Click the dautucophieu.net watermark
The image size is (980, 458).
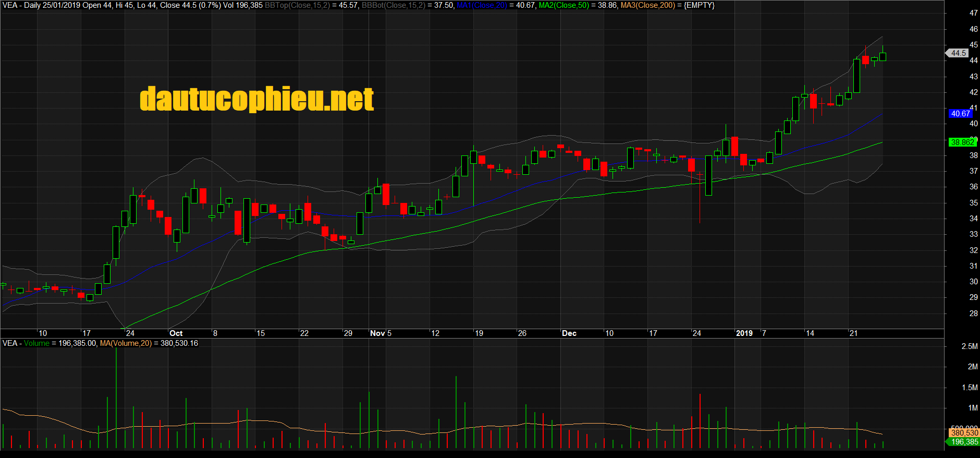click(256, 99)
